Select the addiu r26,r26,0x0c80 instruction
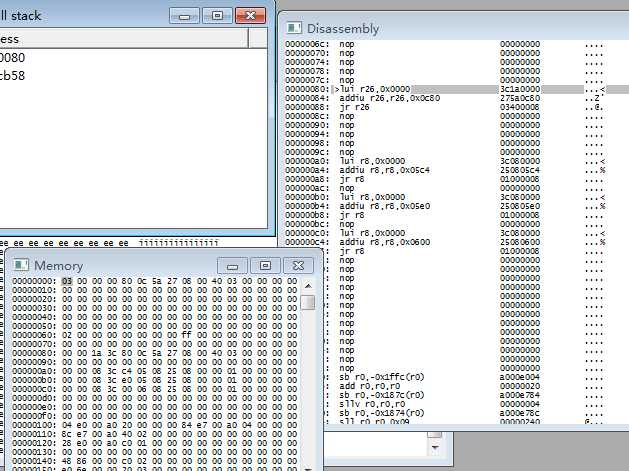Screen dimensions: 629x471 (x=390, y=98)
